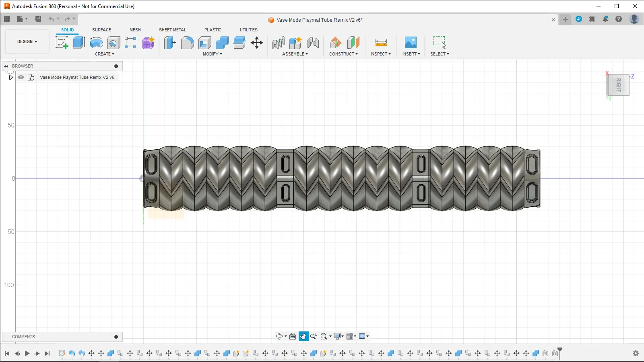Image resolution: width=644 pixels, height=362 pixels.
Task: Expand the Comments panel
Action: tap(116, 337)
